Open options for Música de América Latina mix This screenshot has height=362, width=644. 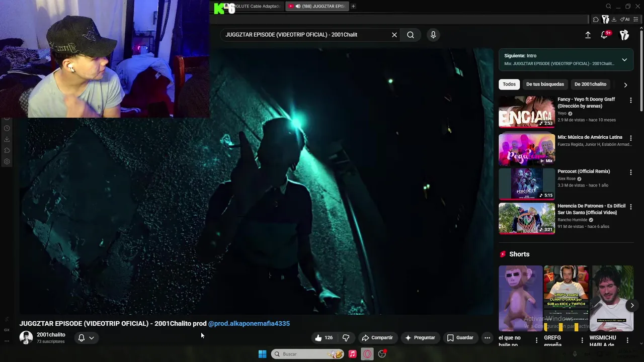[x=630, y=138]
